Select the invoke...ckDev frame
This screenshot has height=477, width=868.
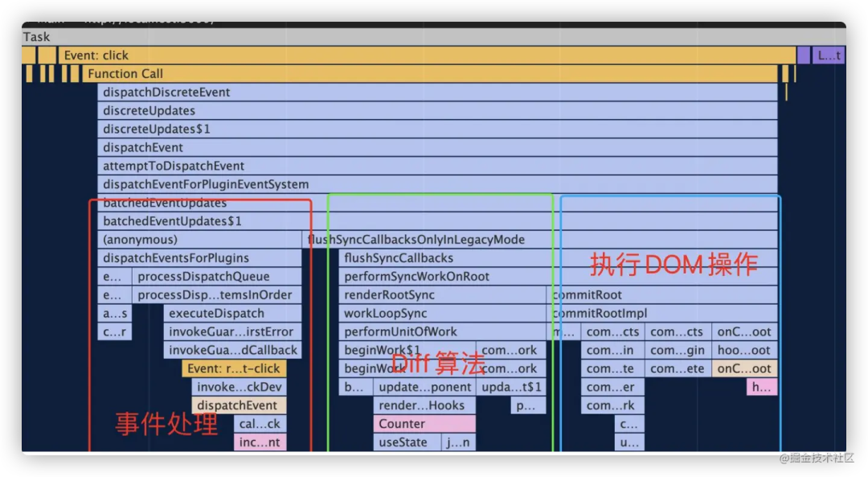(x=240, y=386)
